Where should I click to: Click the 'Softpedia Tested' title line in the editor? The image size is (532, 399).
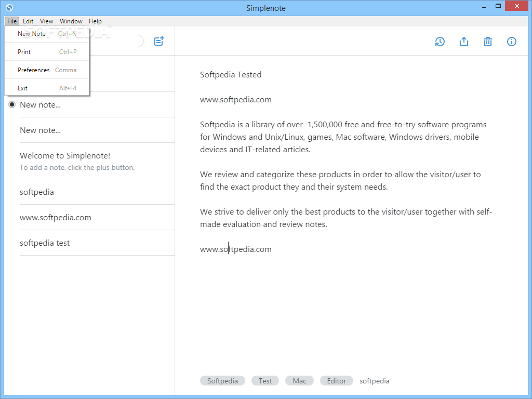click(x=231, y=75)
